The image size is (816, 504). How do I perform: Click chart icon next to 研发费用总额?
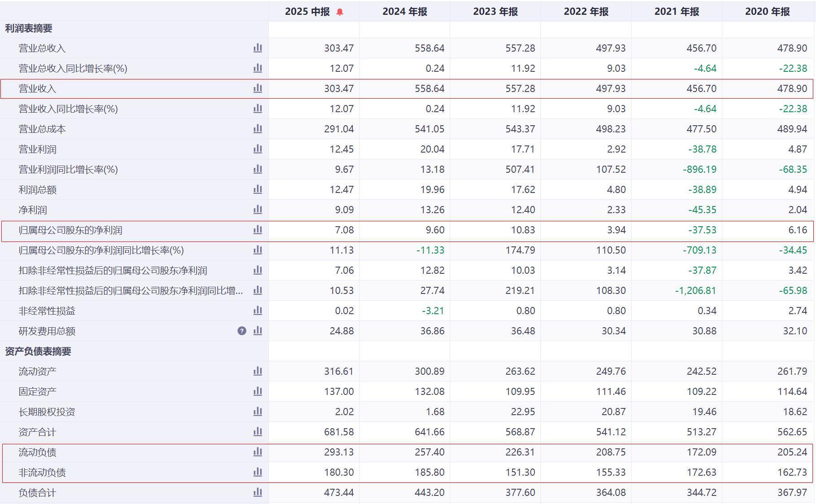point(258,331)
